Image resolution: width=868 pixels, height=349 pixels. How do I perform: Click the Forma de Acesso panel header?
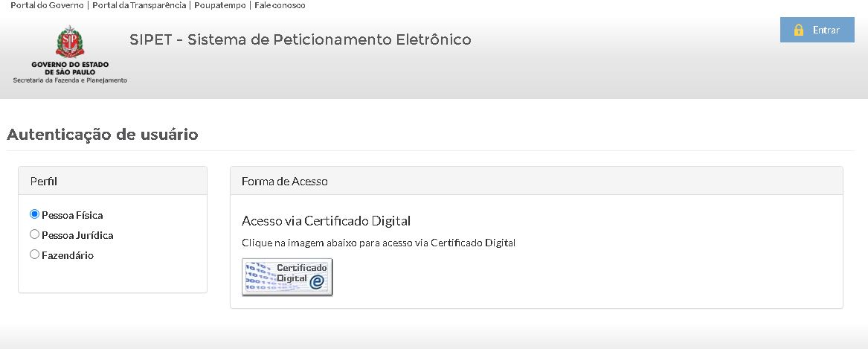click(536, 181)
